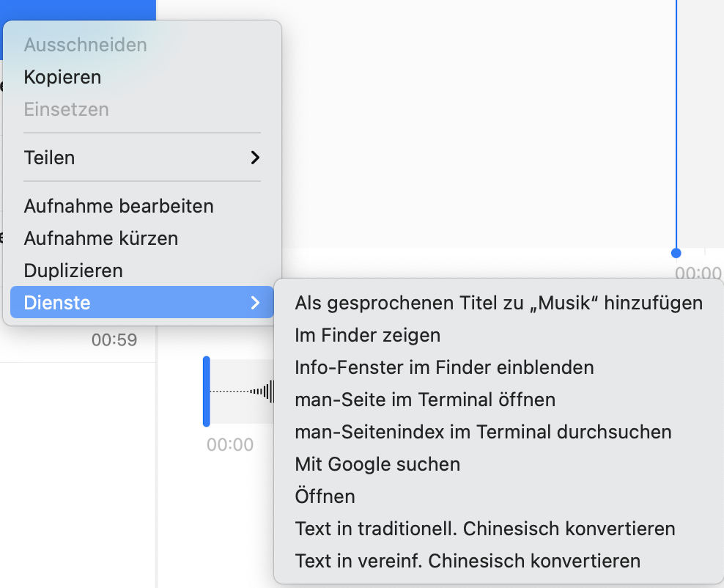The height and width of the screenshot is (588, 724).
Task: Click the blue handle on waveform overview
Action: [207, 391]
